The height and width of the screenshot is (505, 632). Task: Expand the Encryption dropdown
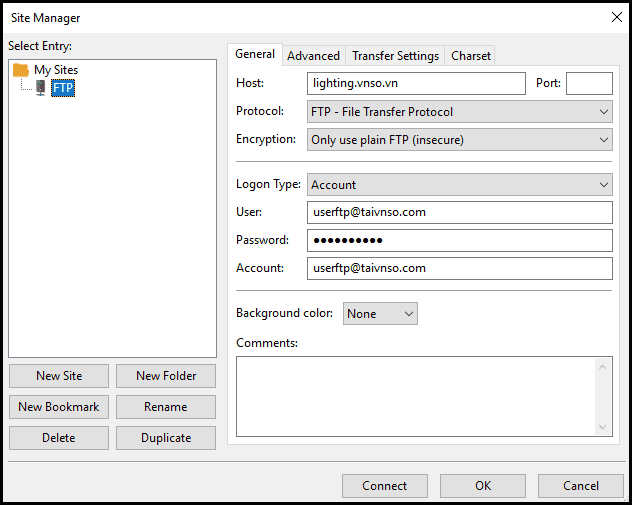tap(460, 140)
